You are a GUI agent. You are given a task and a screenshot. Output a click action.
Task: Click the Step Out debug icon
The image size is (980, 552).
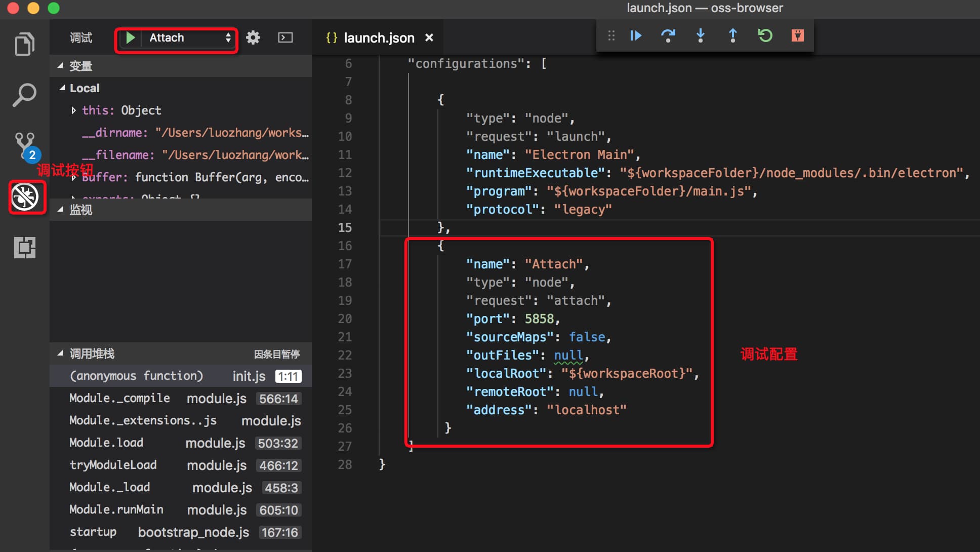pyautogui.click(x=732, y=35)
